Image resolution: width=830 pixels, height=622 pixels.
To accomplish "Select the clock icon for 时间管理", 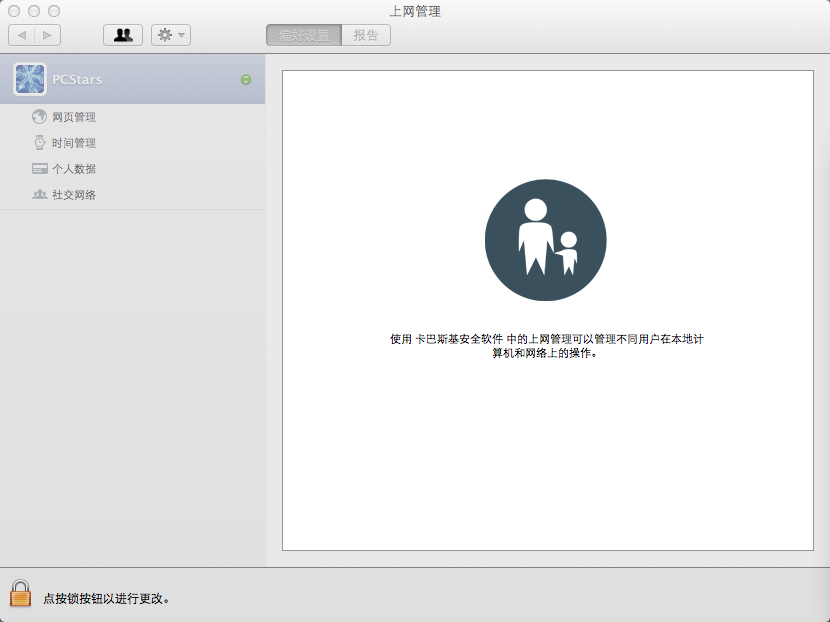I will pyautogui.click(x=38, y=142).
